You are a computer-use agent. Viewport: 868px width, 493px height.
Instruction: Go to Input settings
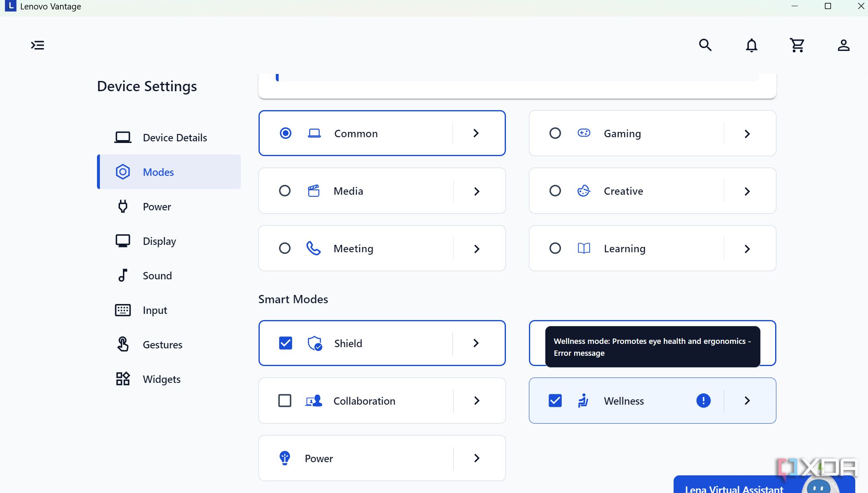(169, 310)
